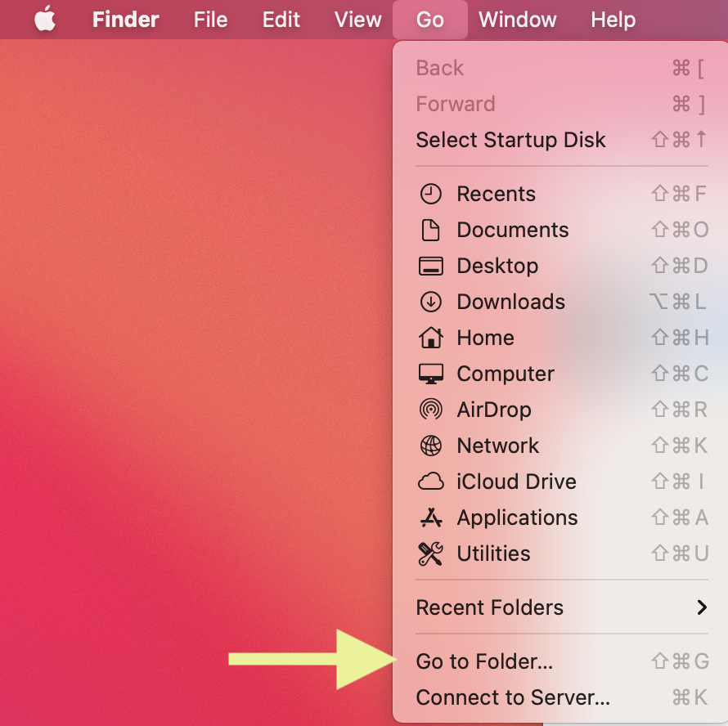Viewport: 728px width, 726px height.
Task: Open the Window menu
Action: [517, 20]
